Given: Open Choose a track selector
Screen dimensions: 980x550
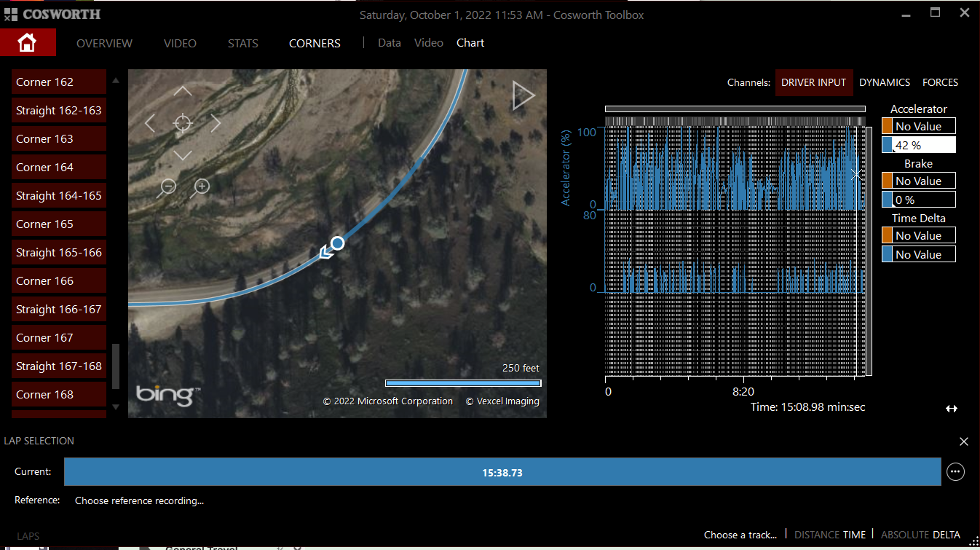Looking at the screenshot, I should pyautogui.click(x=740, y=535).
